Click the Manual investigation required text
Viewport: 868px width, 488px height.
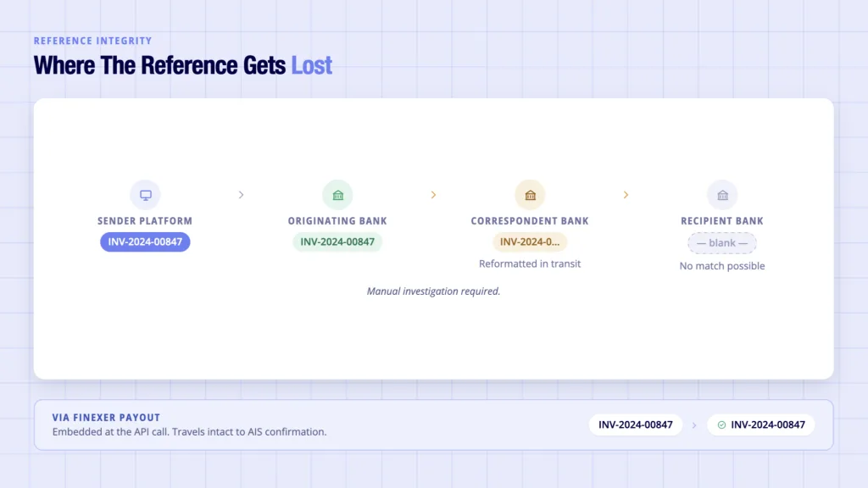click(x=433, y=291)
